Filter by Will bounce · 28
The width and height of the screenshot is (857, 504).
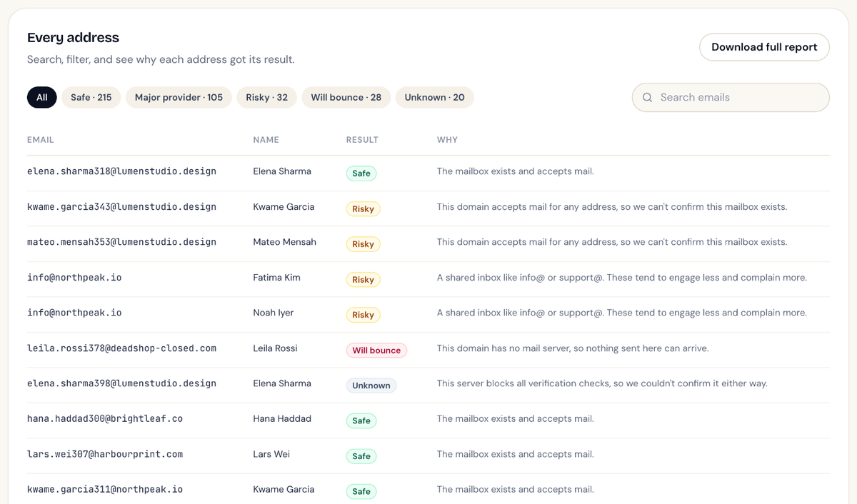pos(346,97)
